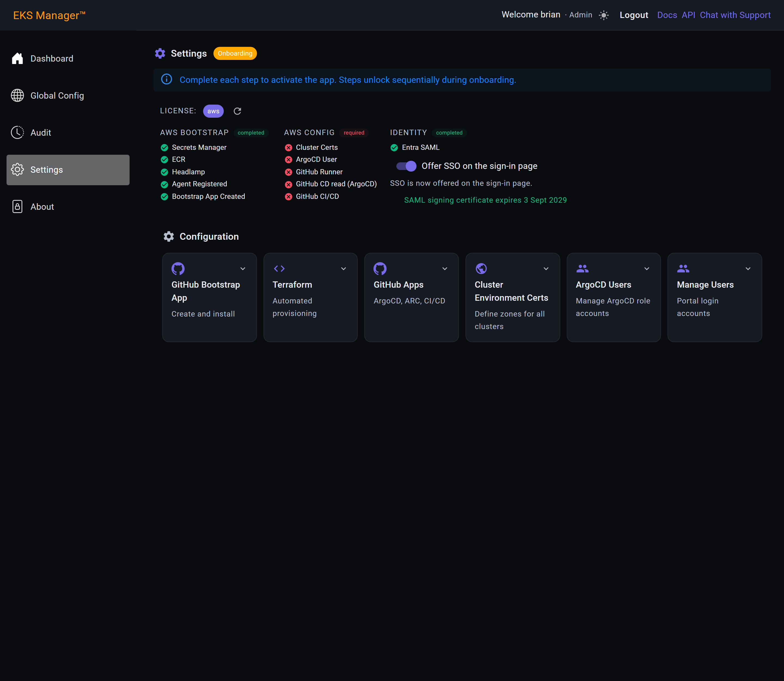Start Chat with Support

[735, 15]
